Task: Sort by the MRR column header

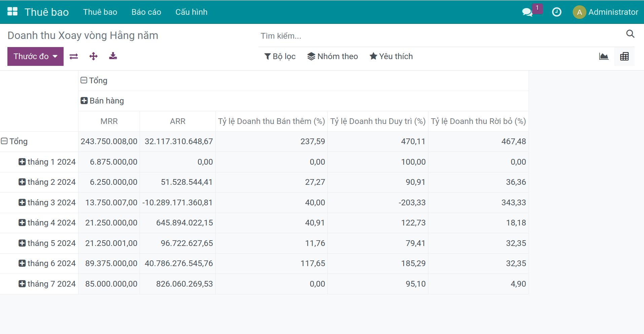Action: click(109, 121)
